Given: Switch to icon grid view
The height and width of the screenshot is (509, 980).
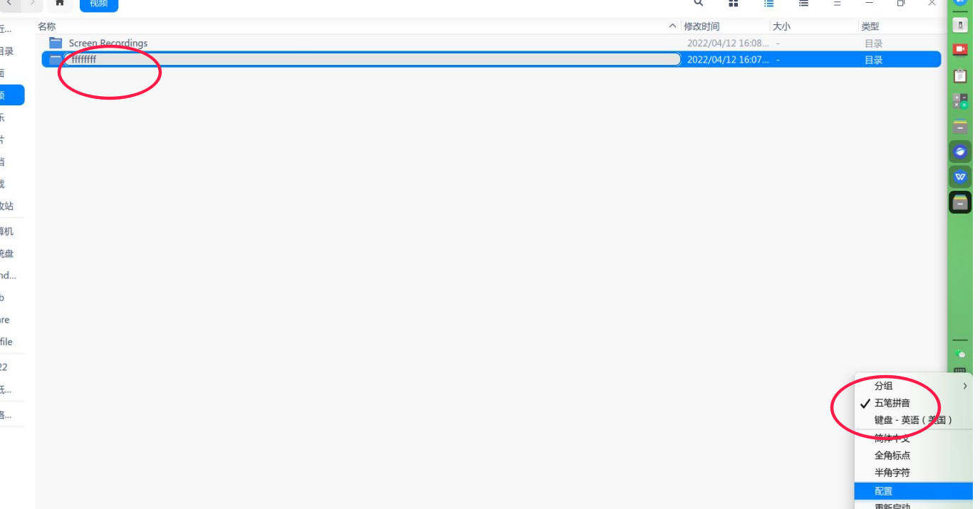Looking at the screenshot, I should click(734, 3).
